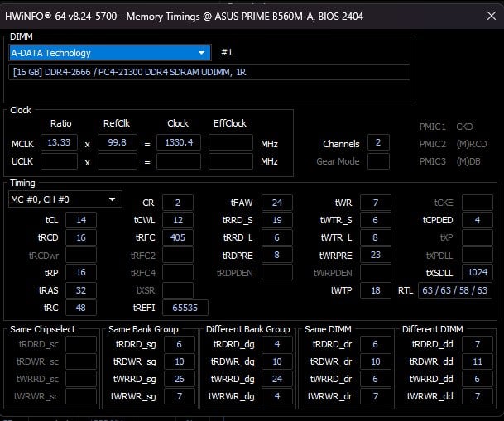Viewport: 504px width, 421px height.
Task: Click the PMIC1 label
Action: click(x=433, y=127)
